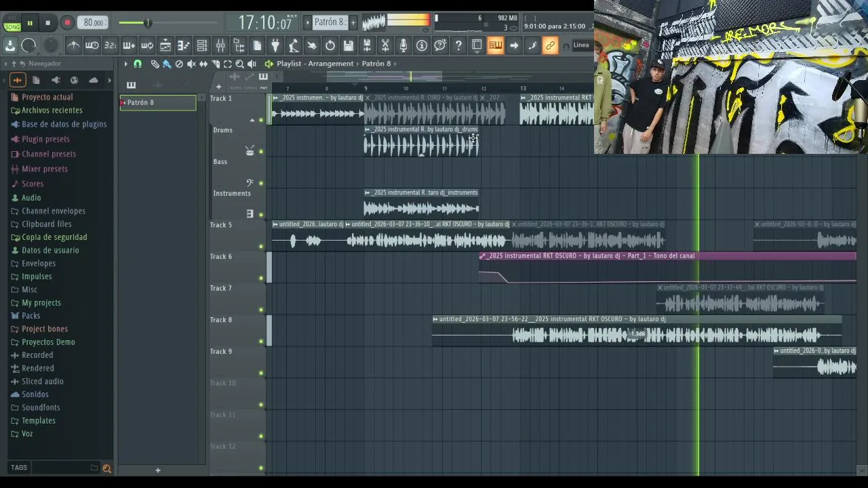Viewport: 868px width, 488px height.
Task: Click the 80.000 tempo field
Action: click(93, 23)
